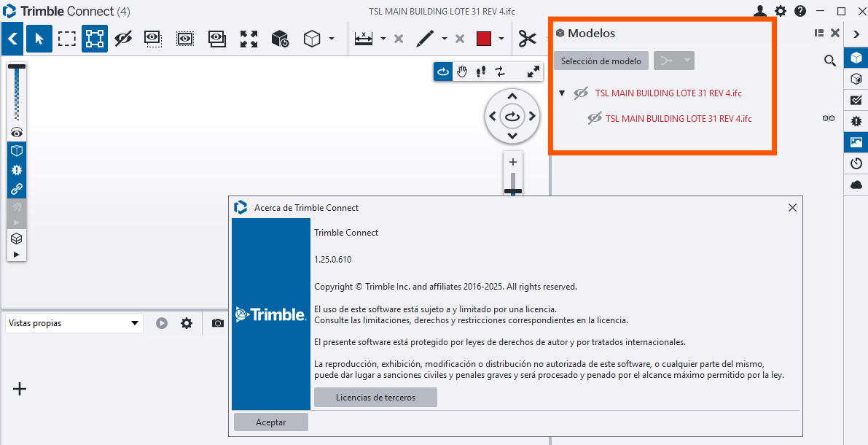
Task: Click the eye icon with stacked frames
Action: (x=217, y=39)
